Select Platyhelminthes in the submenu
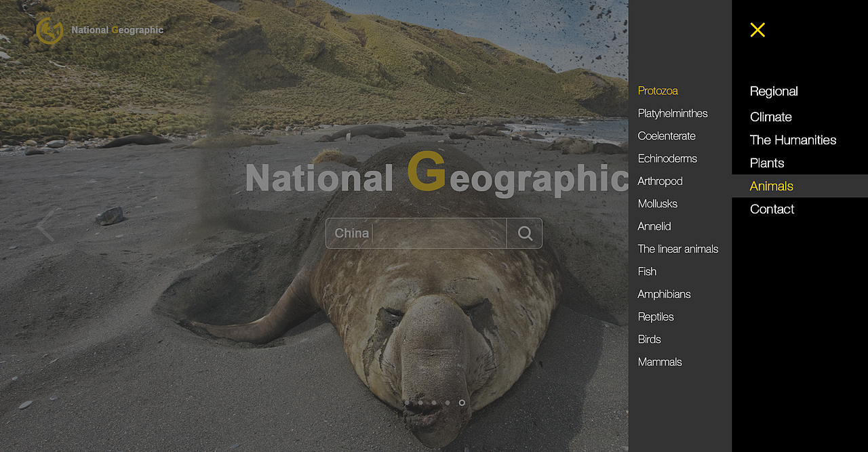 coord(673,113)
